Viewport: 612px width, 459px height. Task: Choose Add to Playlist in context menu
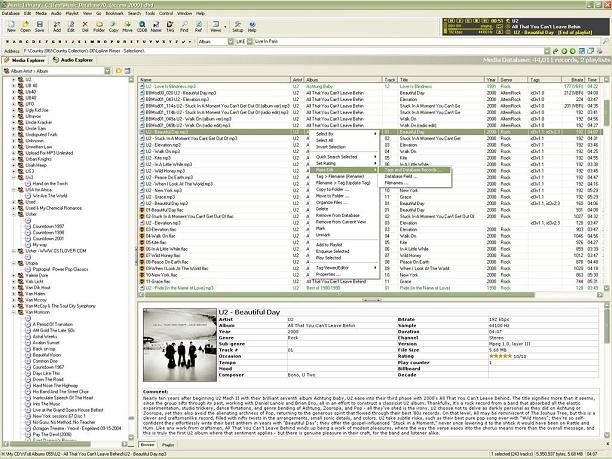point(344,245)
